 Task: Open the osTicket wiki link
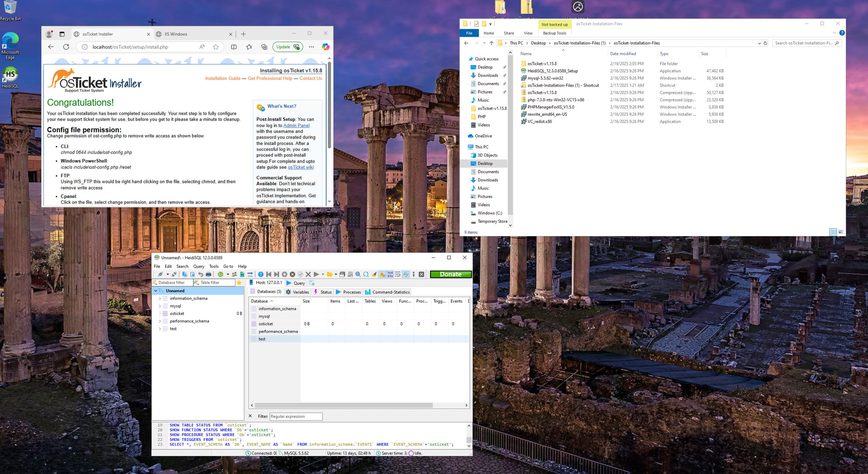coord(301,167)
